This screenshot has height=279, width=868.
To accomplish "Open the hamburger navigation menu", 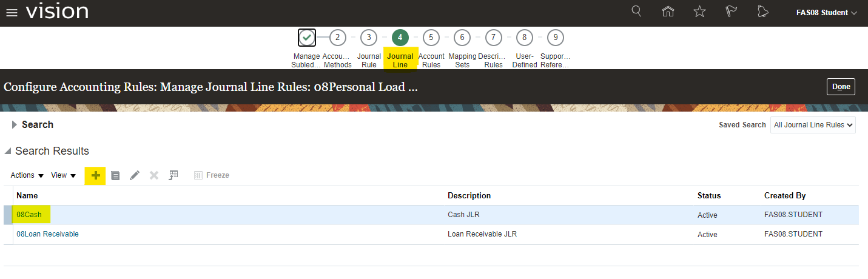I will (12, 13).
